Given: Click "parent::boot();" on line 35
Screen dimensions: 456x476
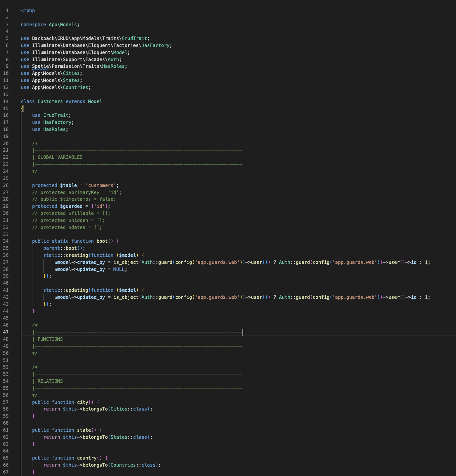Looking at the screenshot, I should point(64,248).
